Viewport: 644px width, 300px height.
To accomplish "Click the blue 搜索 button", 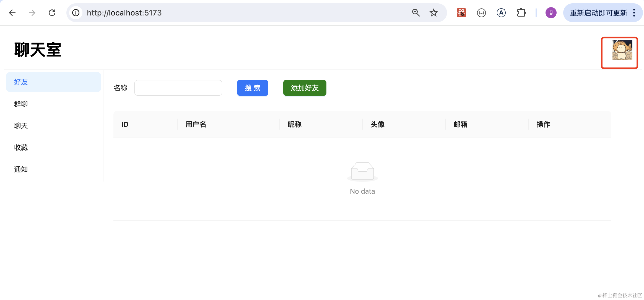I will [x=252, y=88].
